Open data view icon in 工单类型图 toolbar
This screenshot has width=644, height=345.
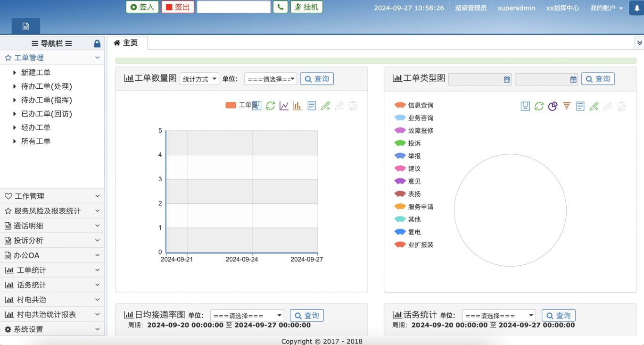click(580, 106)
